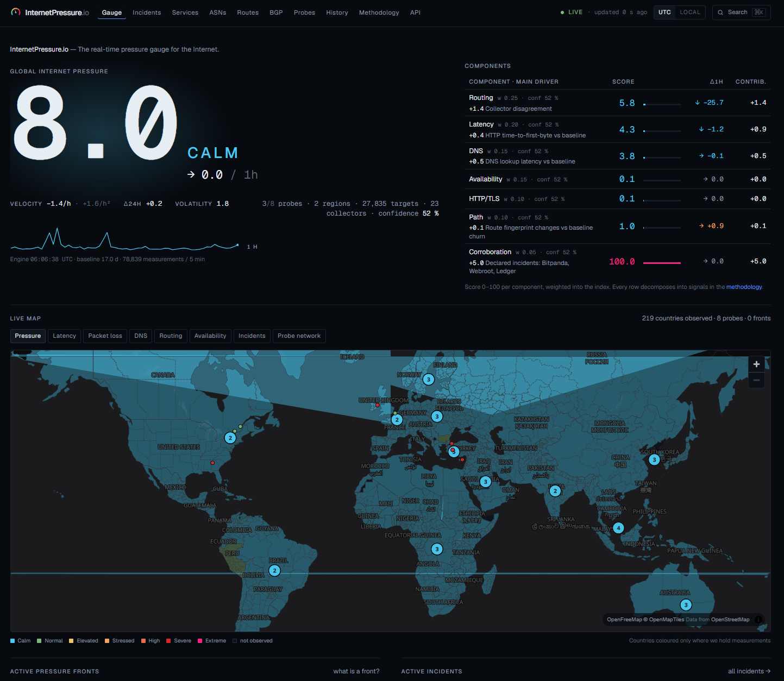Viewport: 784px width, 681px height.
Task: Enable the Probe network map layer
Action: point(299,336)
